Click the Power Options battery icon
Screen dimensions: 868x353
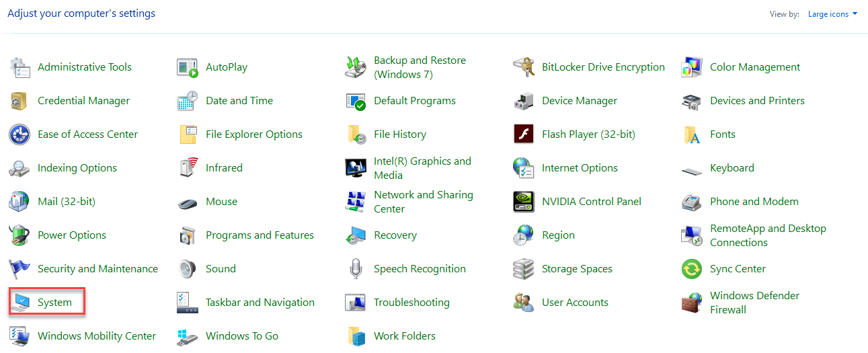(x=19, y=235)
